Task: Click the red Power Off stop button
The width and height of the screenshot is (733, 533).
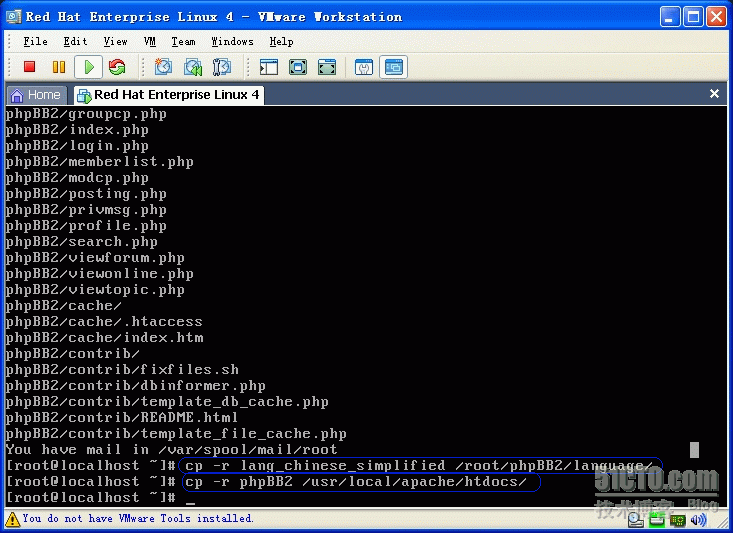Action: 29,67
